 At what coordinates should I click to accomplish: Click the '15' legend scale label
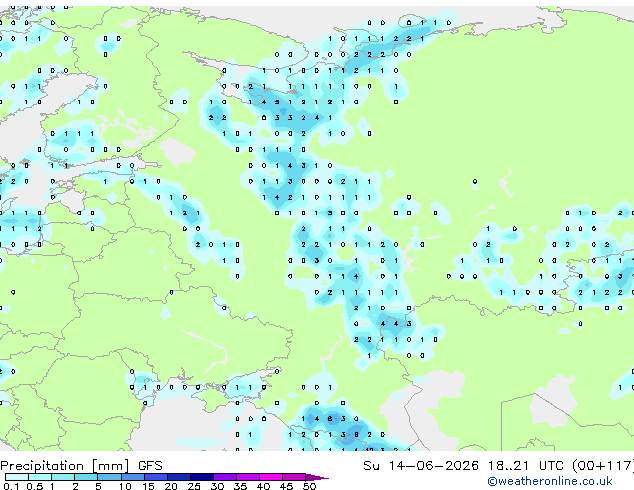click(148, 486)
